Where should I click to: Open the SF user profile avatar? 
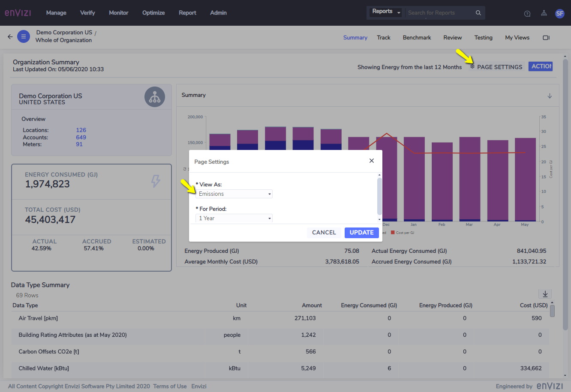click(x=559, y=13)
